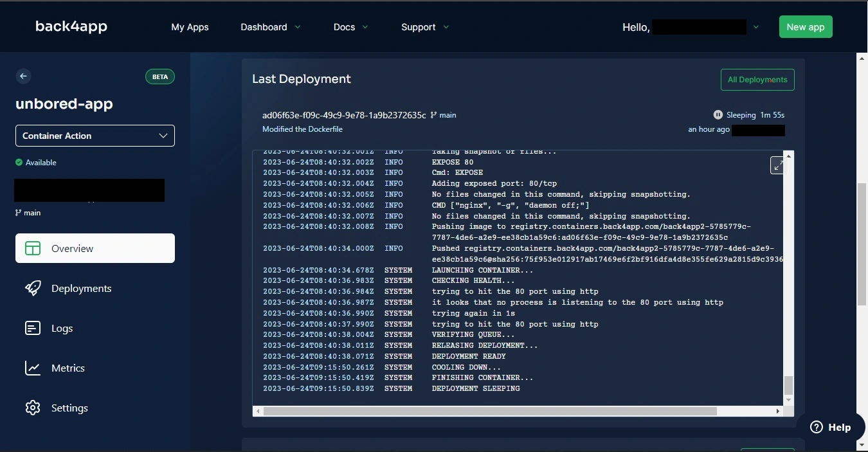Select My Apps in the navigation bar

click(190, 27)
